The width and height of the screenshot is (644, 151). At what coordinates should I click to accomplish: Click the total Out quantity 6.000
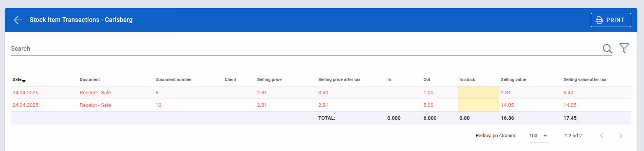430,118
